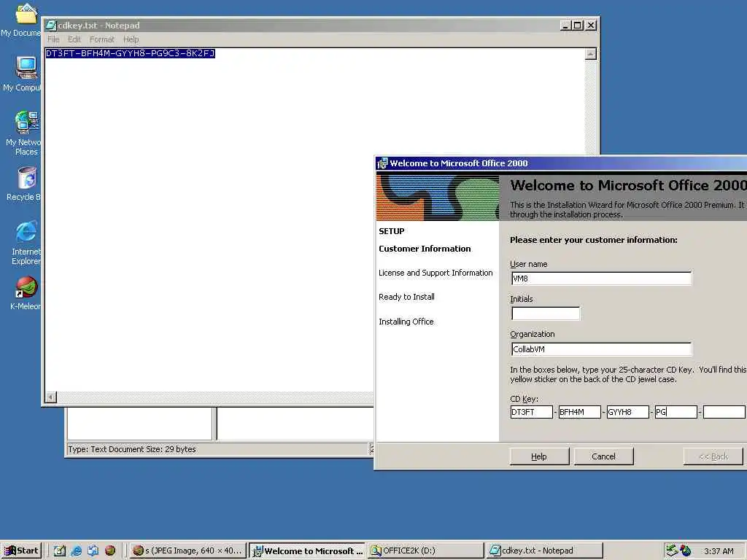
Task: Click the Help button in Office setup
Action: click(539, 456)
